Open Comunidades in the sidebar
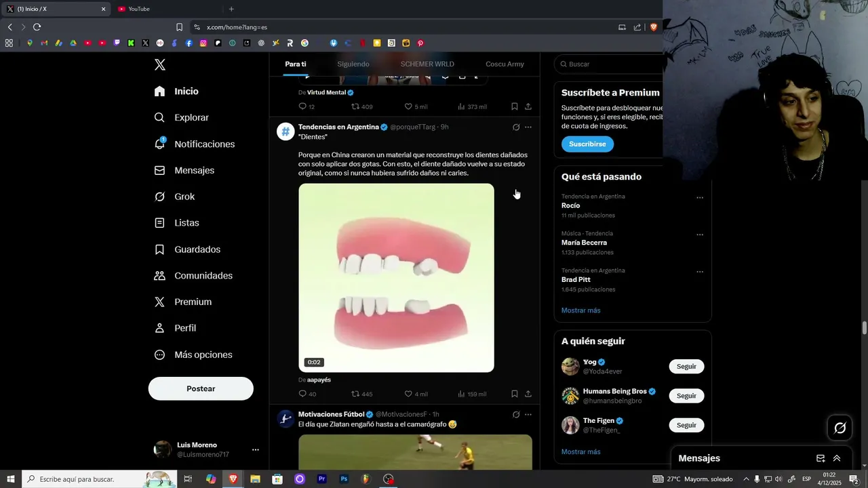This screenshot has width=868, height=488. [x=193, y=276]
